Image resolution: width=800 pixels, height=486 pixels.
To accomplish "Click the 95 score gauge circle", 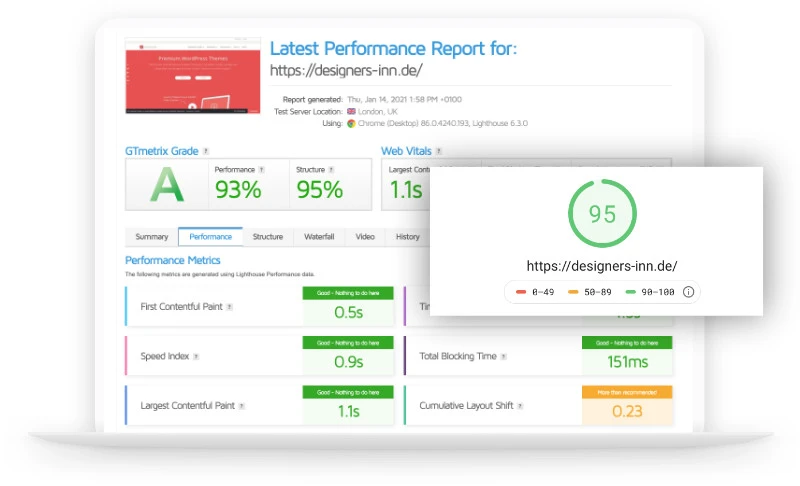I will point(602,213).
